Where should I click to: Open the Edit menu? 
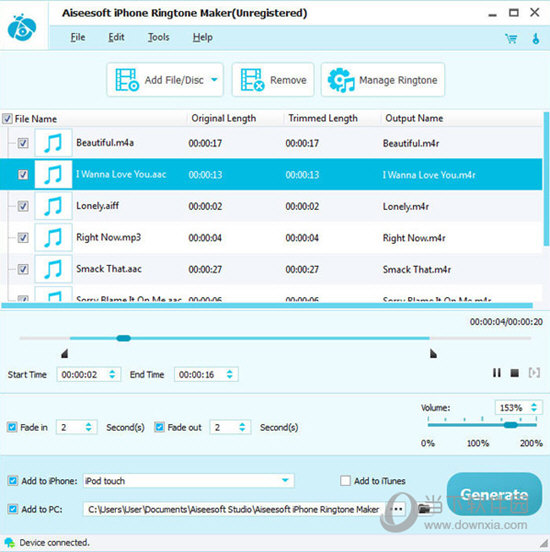click(116, 37)
